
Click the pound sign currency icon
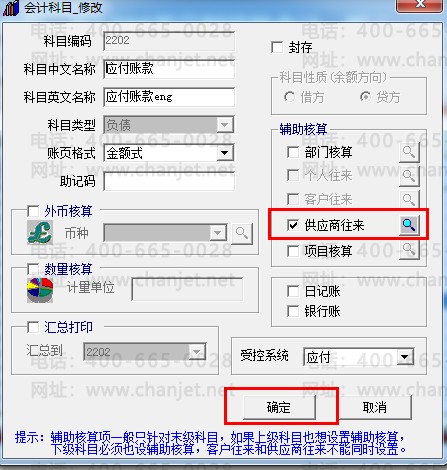(x=40, y=232)
